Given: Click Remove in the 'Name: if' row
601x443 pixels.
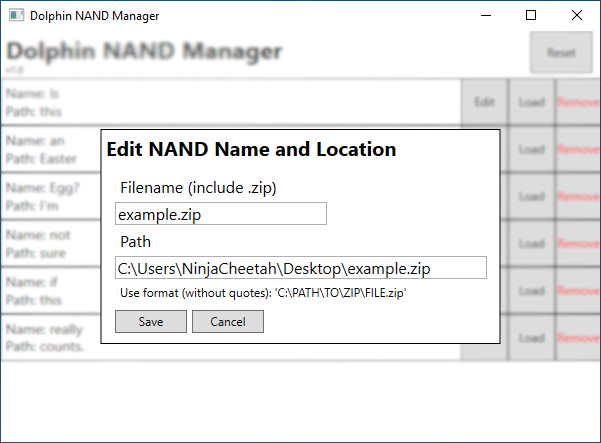Looking at the screenshot, I should [578, 290].
